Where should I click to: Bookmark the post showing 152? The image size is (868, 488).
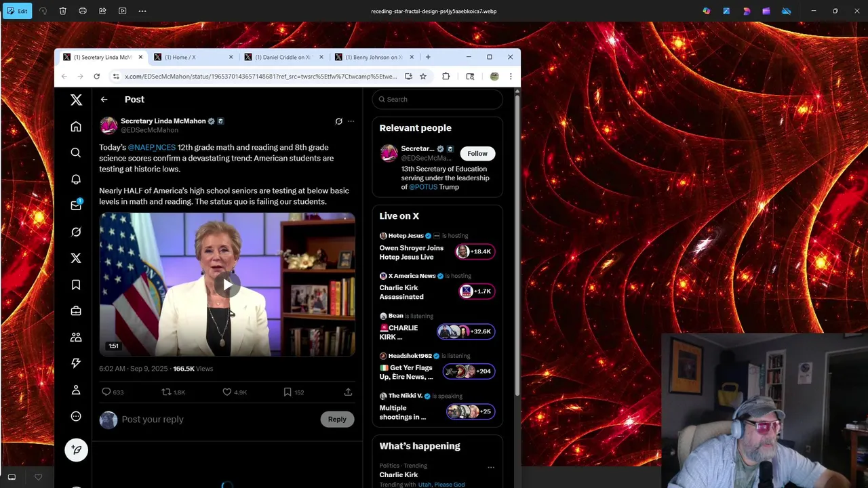[294, 392]
